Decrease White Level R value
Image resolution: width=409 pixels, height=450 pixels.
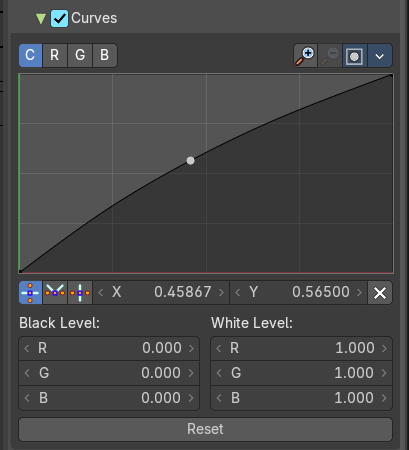click(x=219, y=348)
